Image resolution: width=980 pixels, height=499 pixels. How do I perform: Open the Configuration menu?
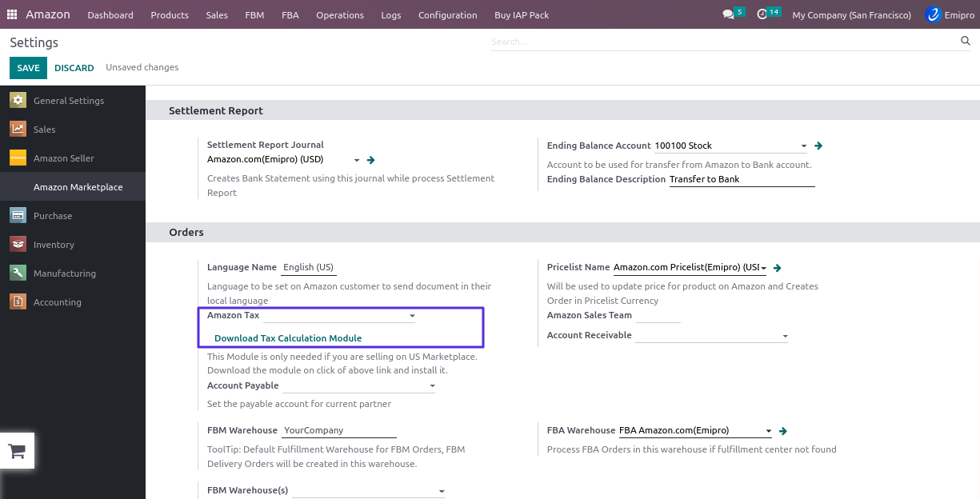click(447, 14)
